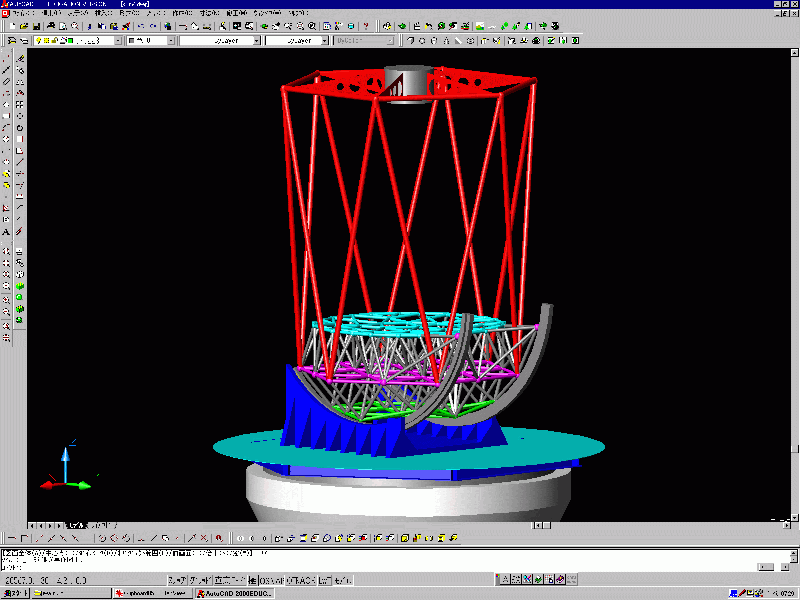Open the layer control dropdown
Image resolution: width=800 pixels, height=600 pixels.
click(118, 40)
